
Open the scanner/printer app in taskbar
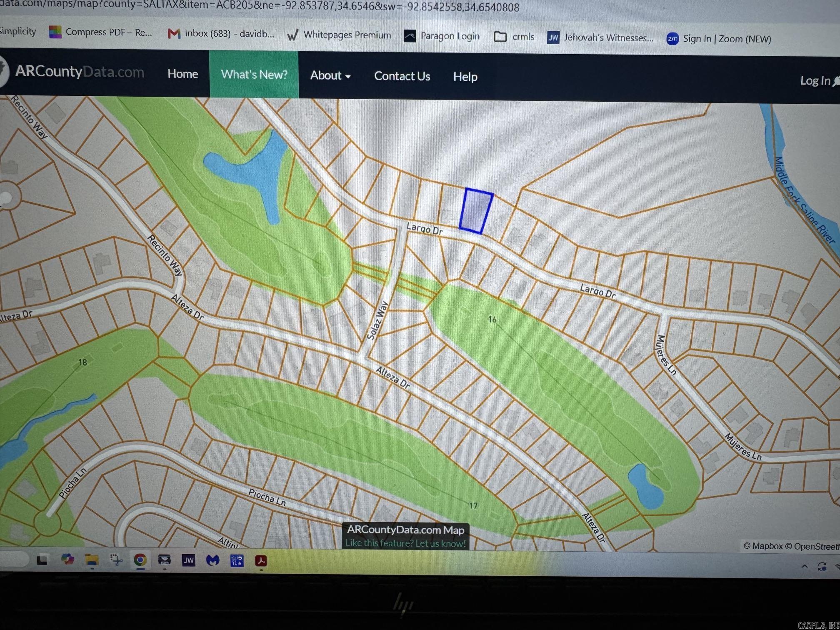164,560
